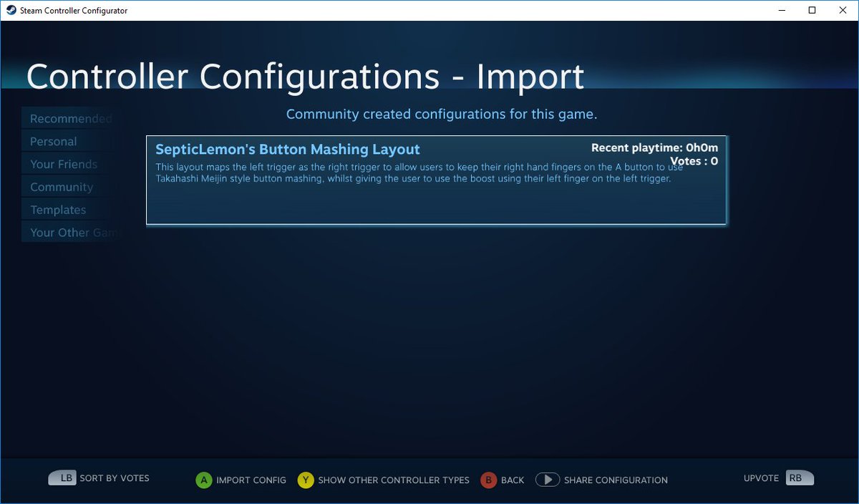Upvote the Button Mashing Layout

(x=760, y=478)
